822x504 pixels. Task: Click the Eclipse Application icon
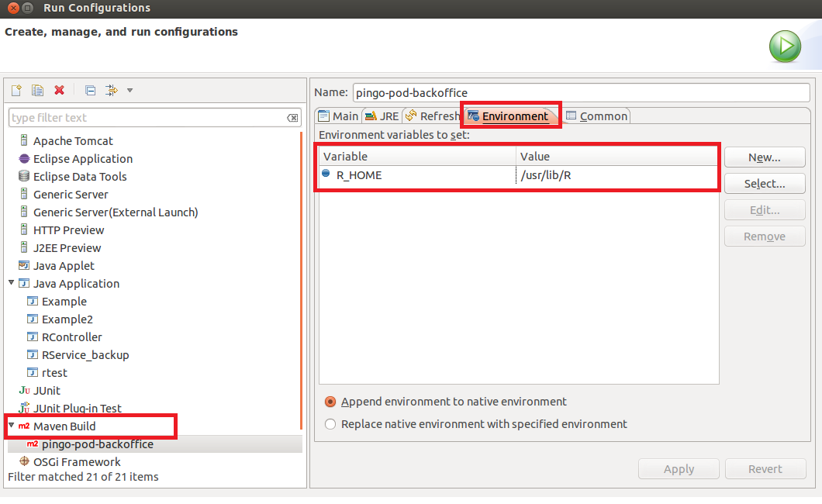(24, 158)
